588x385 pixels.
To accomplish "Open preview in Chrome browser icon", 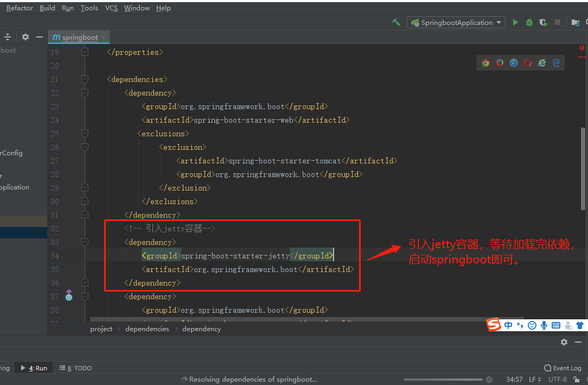I will [x=485, y=63].
